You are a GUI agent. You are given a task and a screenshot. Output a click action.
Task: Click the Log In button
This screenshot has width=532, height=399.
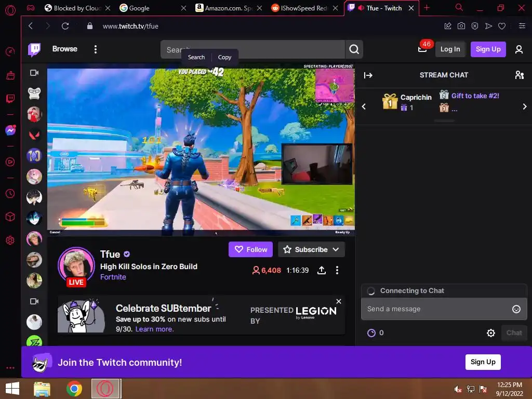coord(450,49)
